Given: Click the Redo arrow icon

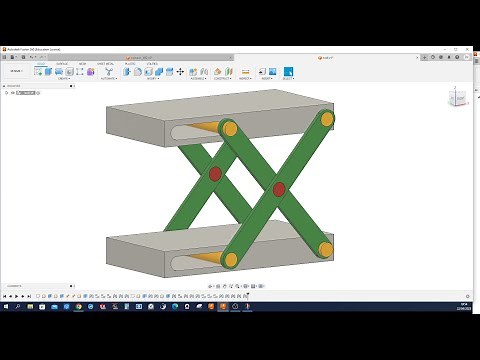Looking at the screenshot, I should click(41, 57).
